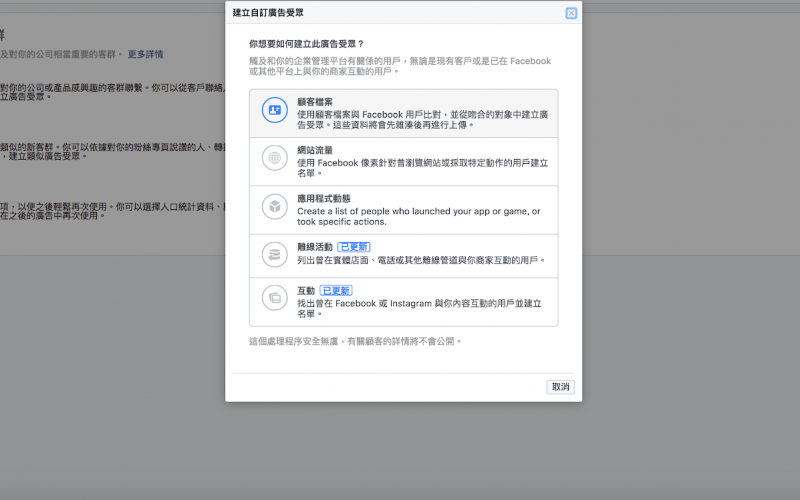
Task: Click the 找出曾在 Facebook 或 Instagram description
Action: (x=419, y=308)
